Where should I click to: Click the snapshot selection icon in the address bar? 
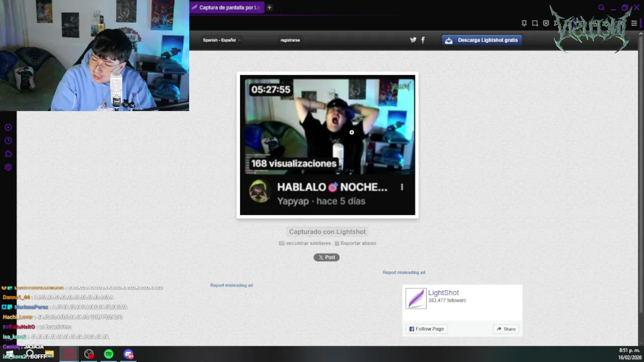click(x=535, y=23)
